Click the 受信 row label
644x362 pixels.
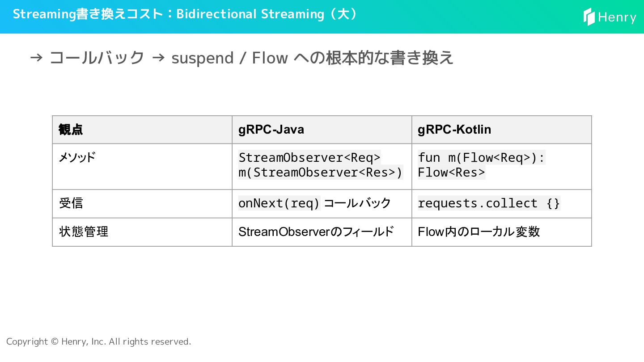(x=71, y=203)
